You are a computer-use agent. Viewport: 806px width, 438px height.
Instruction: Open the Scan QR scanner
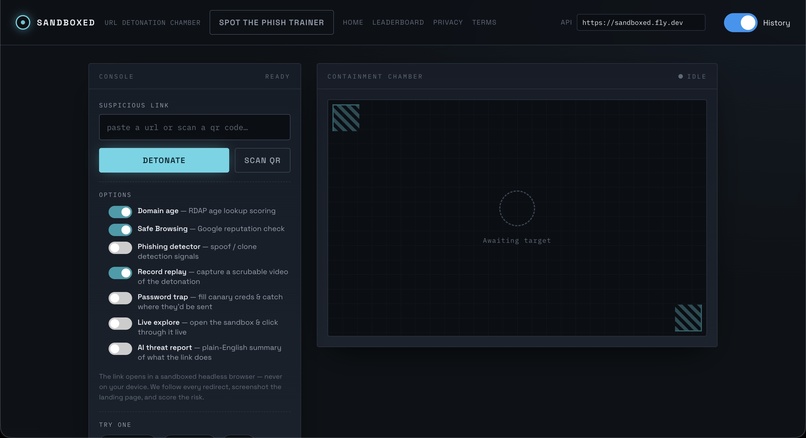tap(262, 160)
